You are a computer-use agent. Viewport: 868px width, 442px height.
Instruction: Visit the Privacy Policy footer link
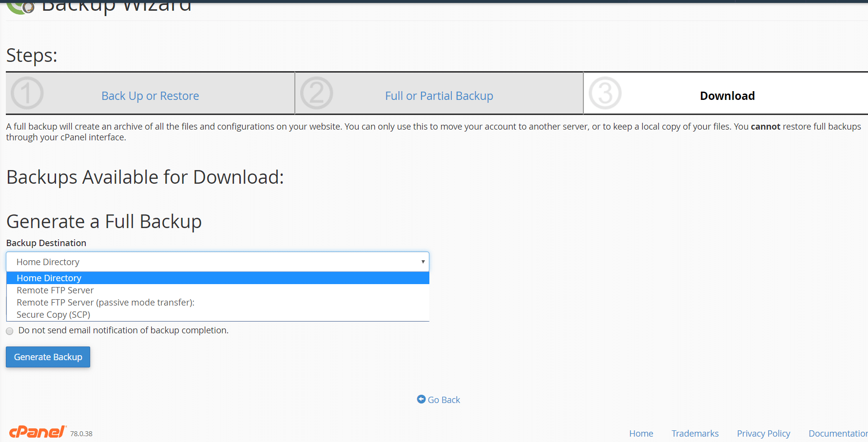coord(763,433)
